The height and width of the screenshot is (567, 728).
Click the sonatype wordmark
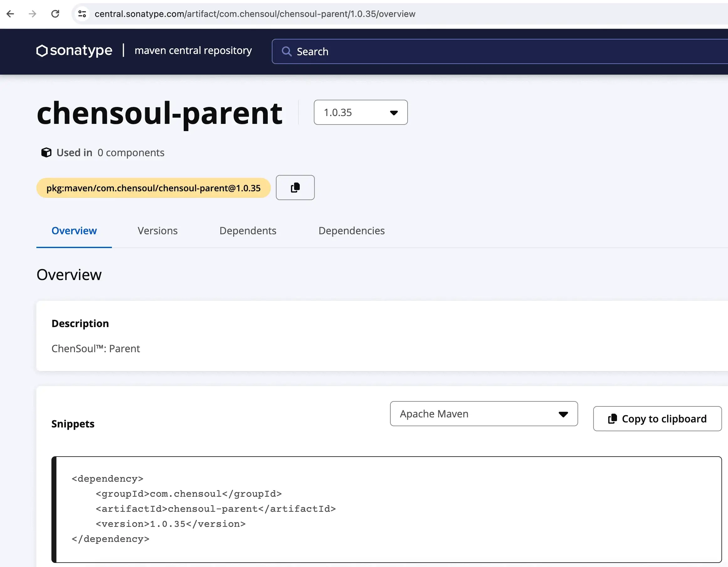pos(81,50)
